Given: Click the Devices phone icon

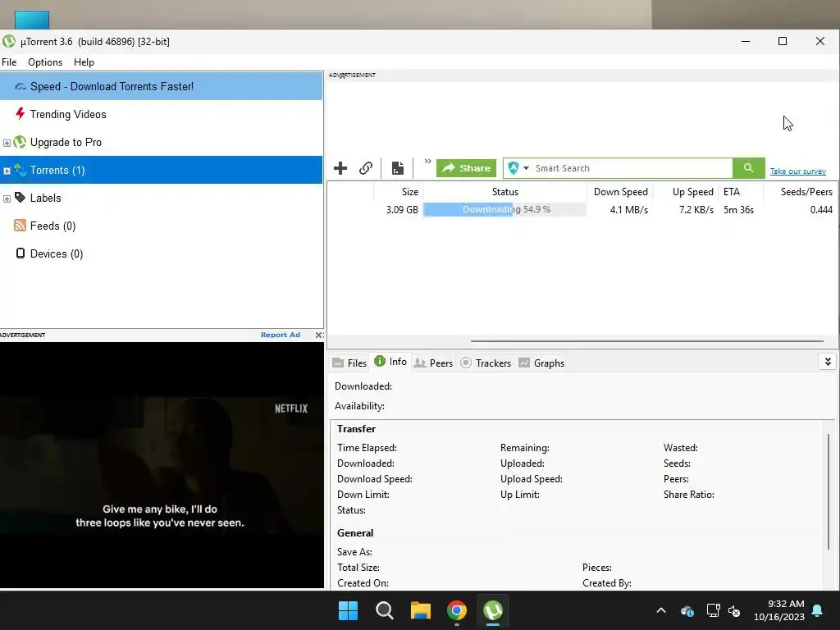Looking at the screenshot, I should click(x=20, y=253).
